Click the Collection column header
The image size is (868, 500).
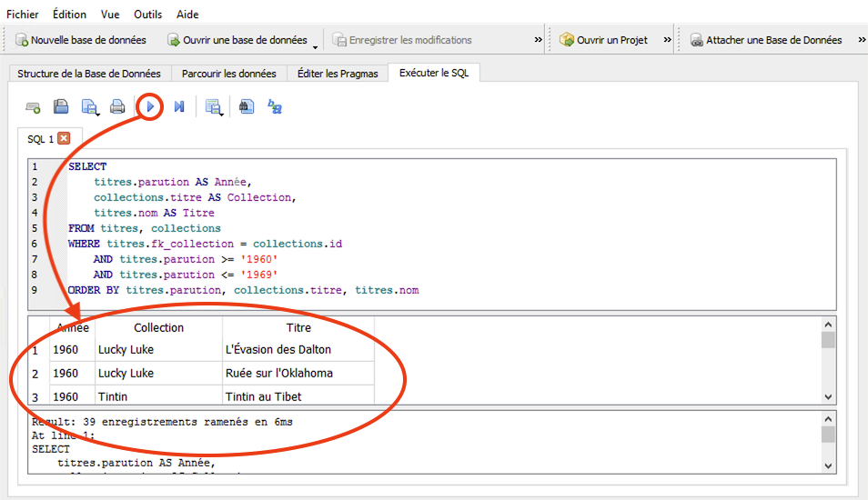158,328
